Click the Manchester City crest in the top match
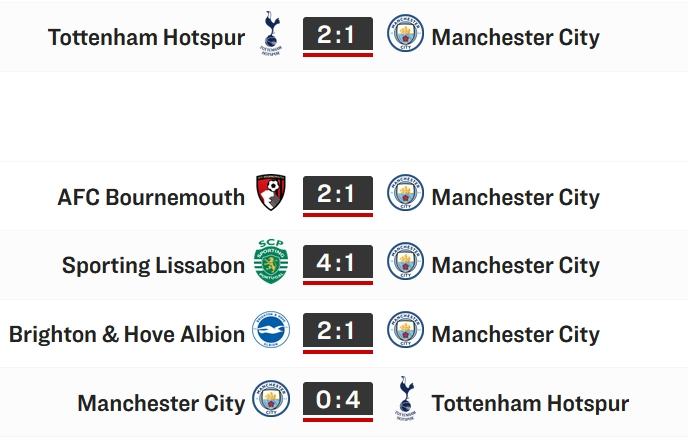 coord(405,33)
